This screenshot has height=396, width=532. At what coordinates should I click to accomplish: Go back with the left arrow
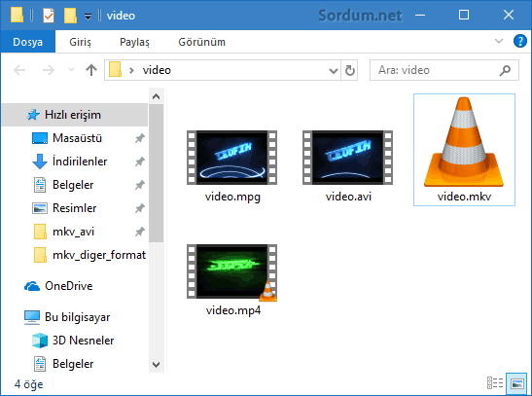[x=19, y=70]
